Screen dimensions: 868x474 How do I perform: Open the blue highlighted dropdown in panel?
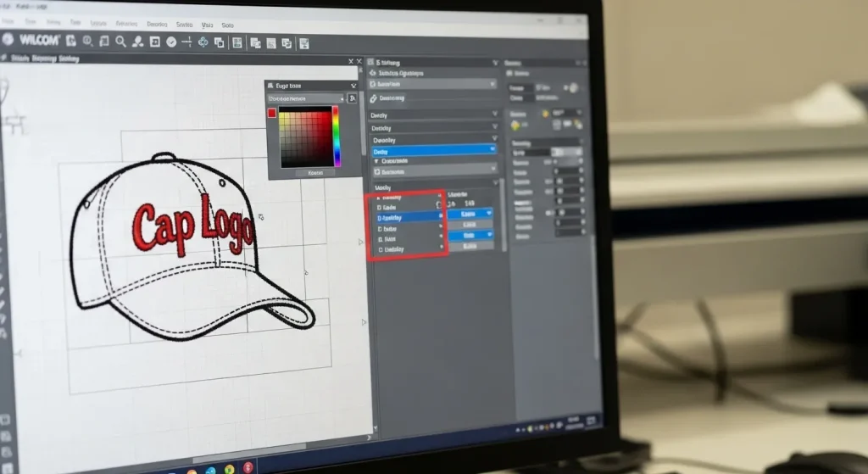pyautogui.click(x=433, y=151)
